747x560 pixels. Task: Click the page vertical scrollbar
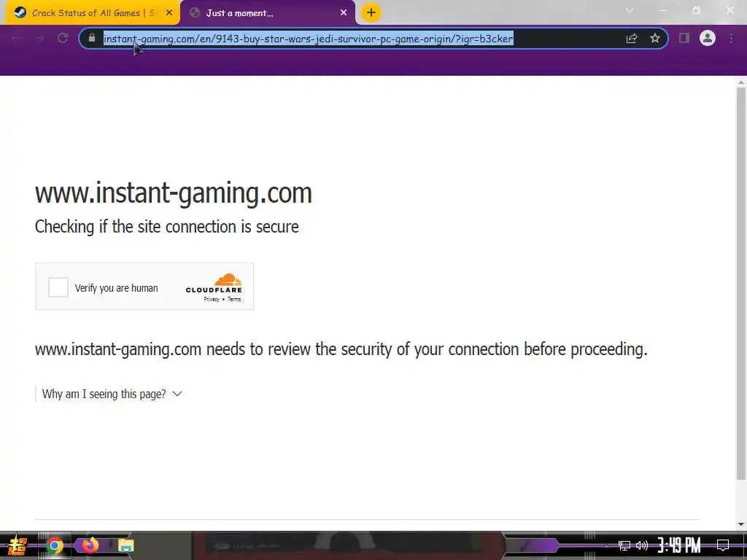point(741,284)
